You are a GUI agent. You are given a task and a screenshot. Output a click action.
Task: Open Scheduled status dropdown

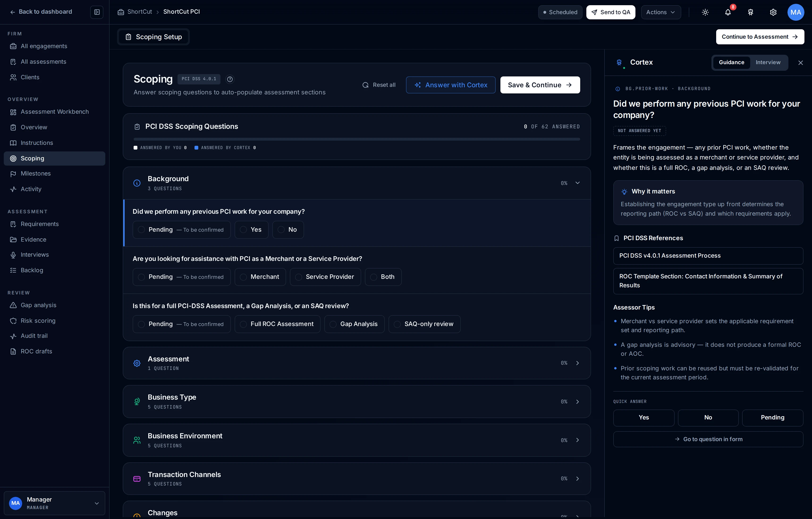point(560,12)
